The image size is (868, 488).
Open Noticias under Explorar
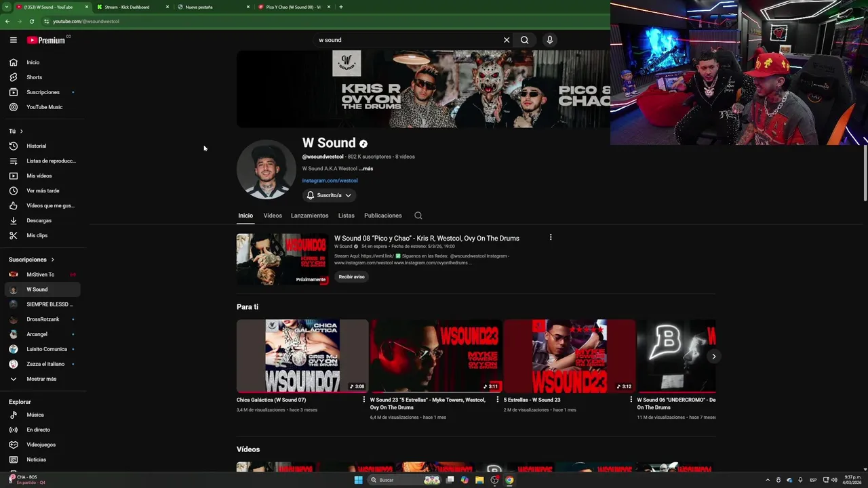[42, 460]
